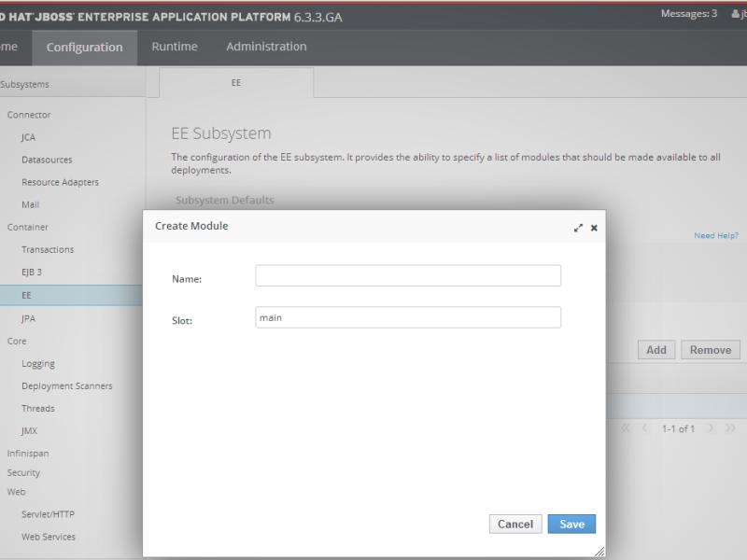Click the Subsystem Defaults heading
747x560 pixels.
click(x=224, y=200)
